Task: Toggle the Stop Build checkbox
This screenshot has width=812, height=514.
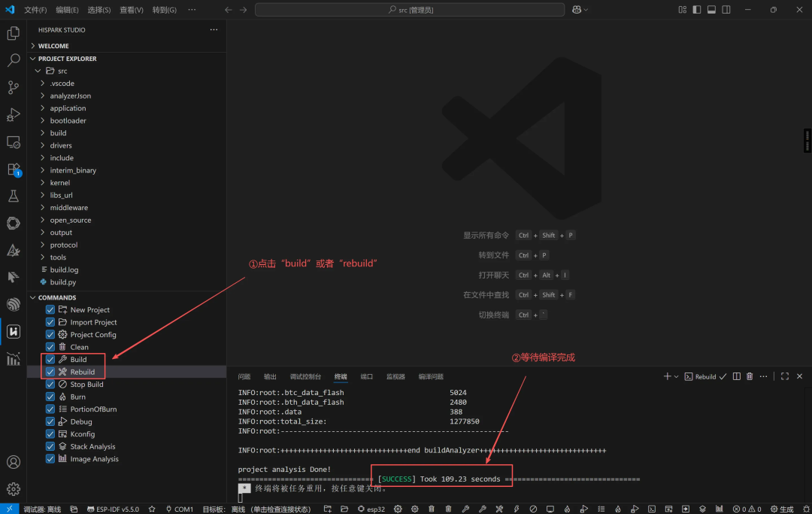Action: click(x=50, y=384)
